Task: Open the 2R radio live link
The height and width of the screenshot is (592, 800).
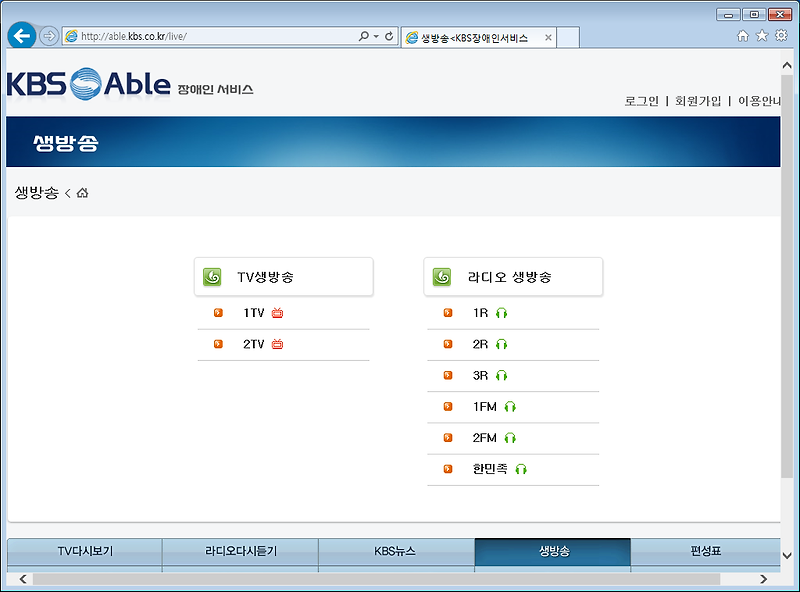Action: [x=480, y=344]
